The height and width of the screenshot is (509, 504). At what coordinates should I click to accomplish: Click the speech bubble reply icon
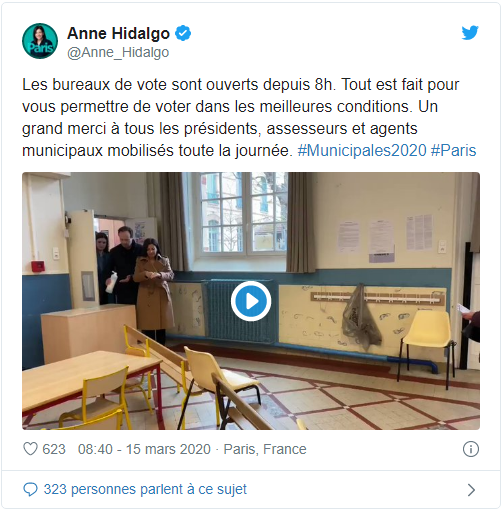point(30,489)
